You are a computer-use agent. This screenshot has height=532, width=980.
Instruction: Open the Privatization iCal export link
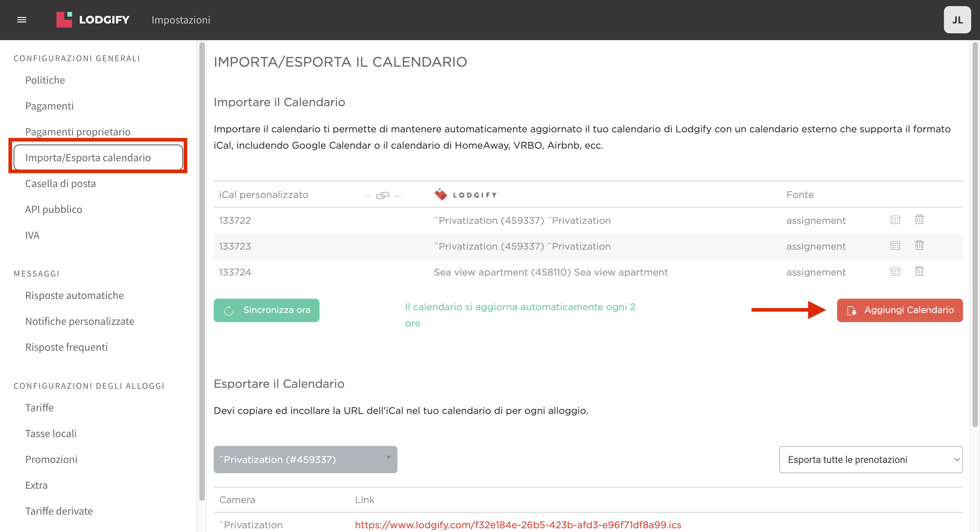[518, 525]
